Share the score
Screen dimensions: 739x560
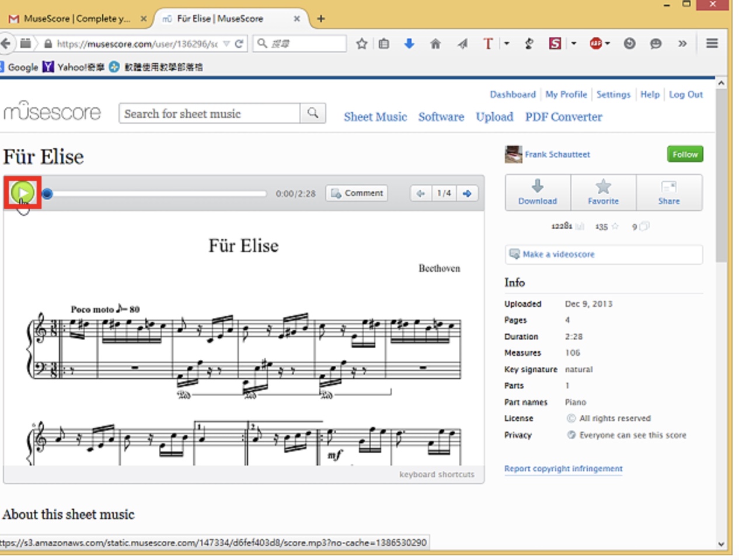click(x=669, y=192)
